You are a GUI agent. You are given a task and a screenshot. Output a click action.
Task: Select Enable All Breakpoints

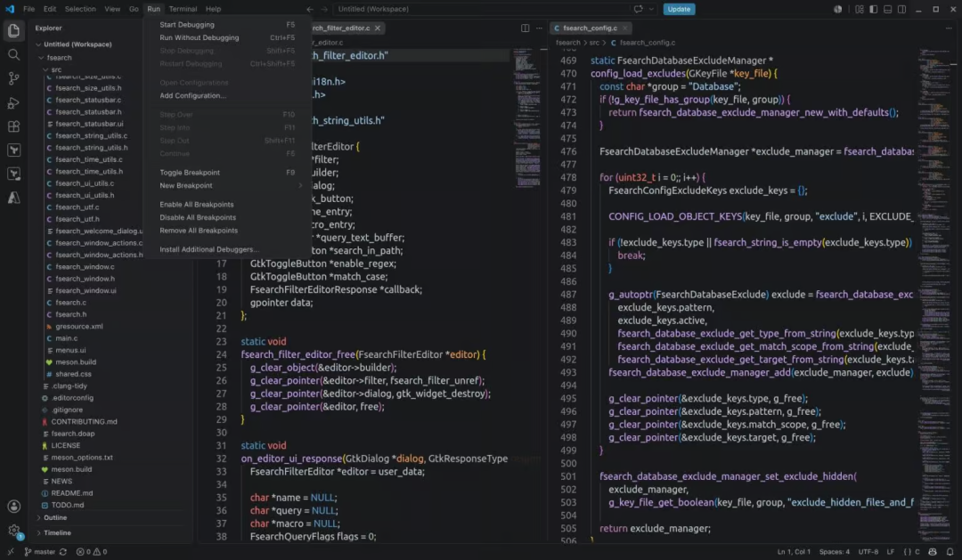[x=227, y=204]
